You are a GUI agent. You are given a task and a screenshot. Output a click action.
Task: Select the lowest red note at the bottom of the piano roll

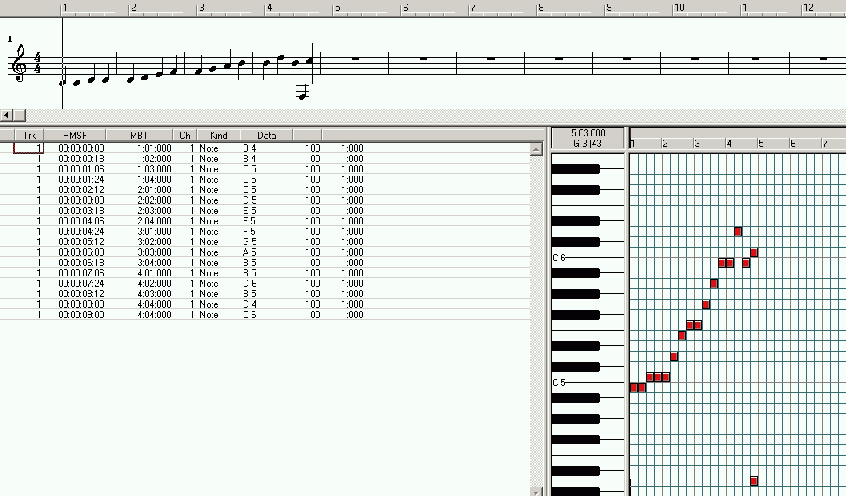click(754, 481)
